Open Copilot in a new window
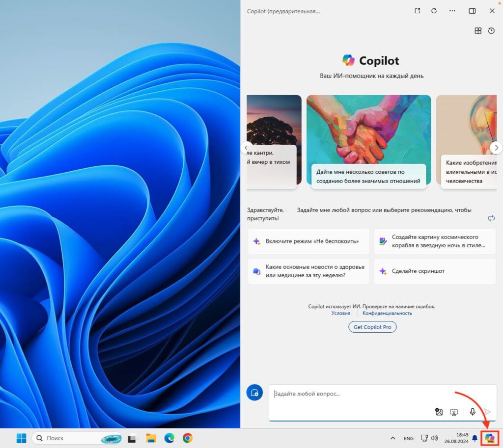 click(417, 11)
